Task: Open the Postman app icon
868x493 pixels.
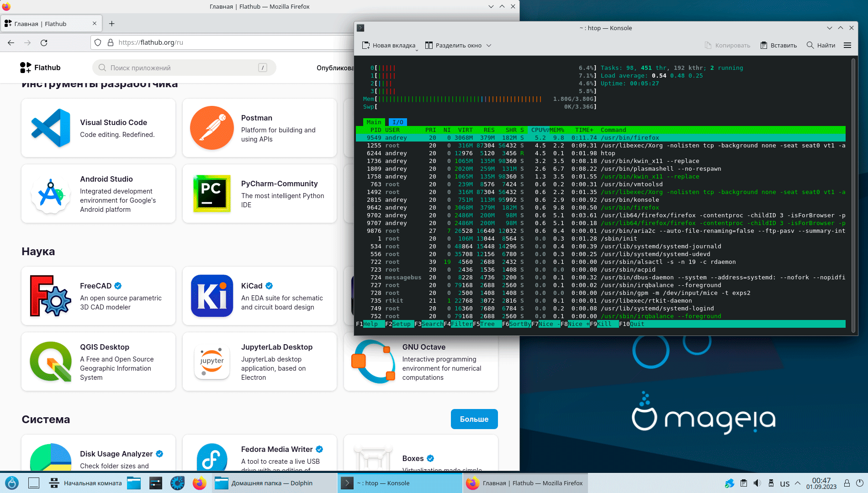Action: click(212, 128)
